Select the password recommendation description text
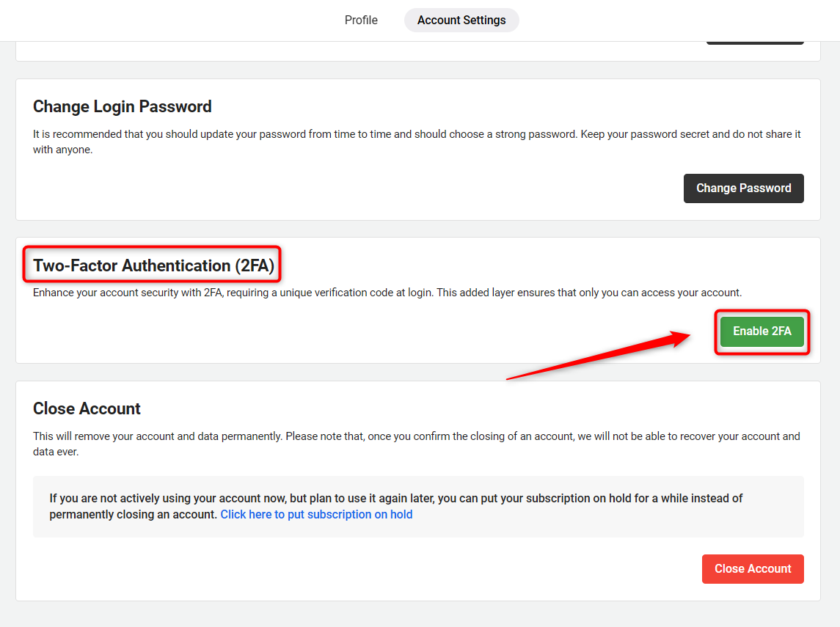 click(x=417, y=142)
